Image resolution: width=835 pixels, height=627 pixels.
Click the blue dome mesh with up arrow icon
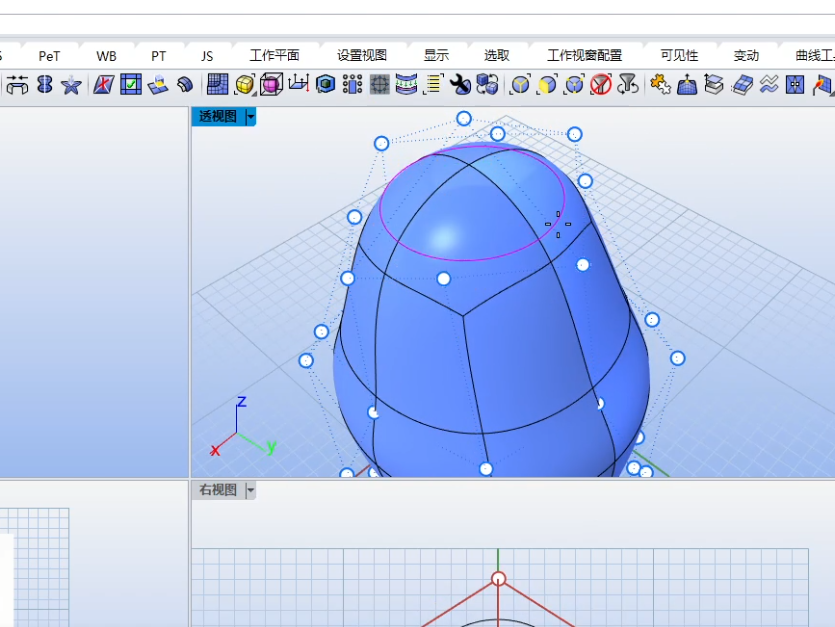pyautogui.click(x=687, y=85)
